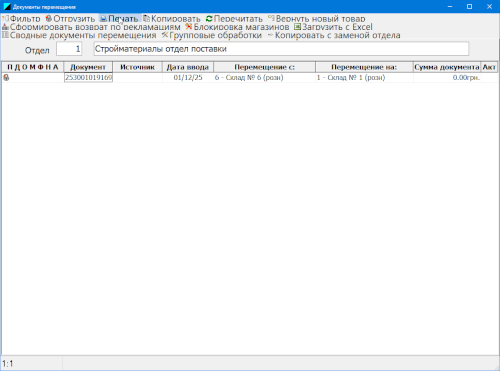Maximize the Документы перемещения window

pos(469,6)
